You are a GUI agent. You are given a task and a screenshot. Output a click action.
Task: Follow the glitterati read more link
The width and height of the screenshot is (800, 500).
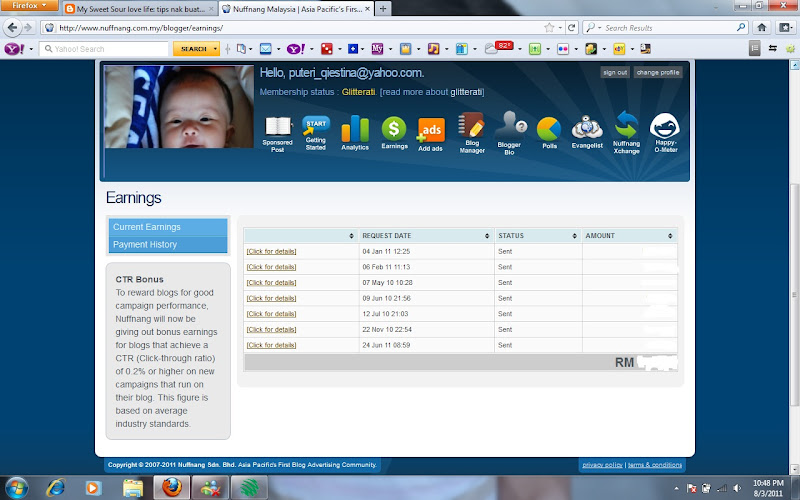(x=466, y=92)
